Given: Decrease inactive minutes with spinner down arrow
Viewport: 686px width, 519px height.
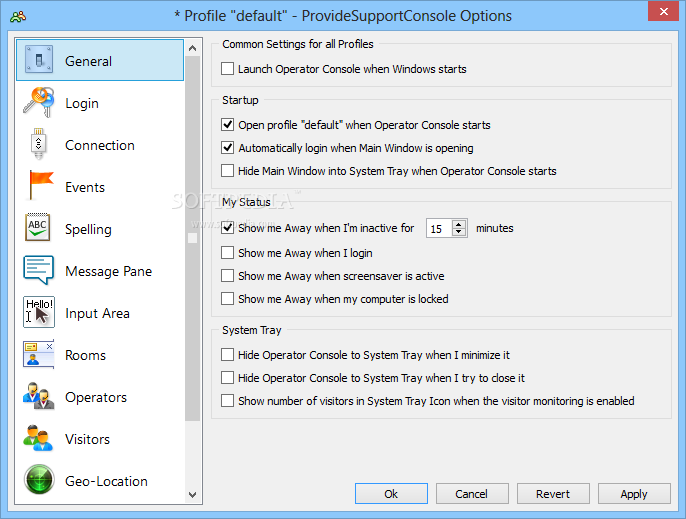Looking at the screenshot, I should coord(458,232).
